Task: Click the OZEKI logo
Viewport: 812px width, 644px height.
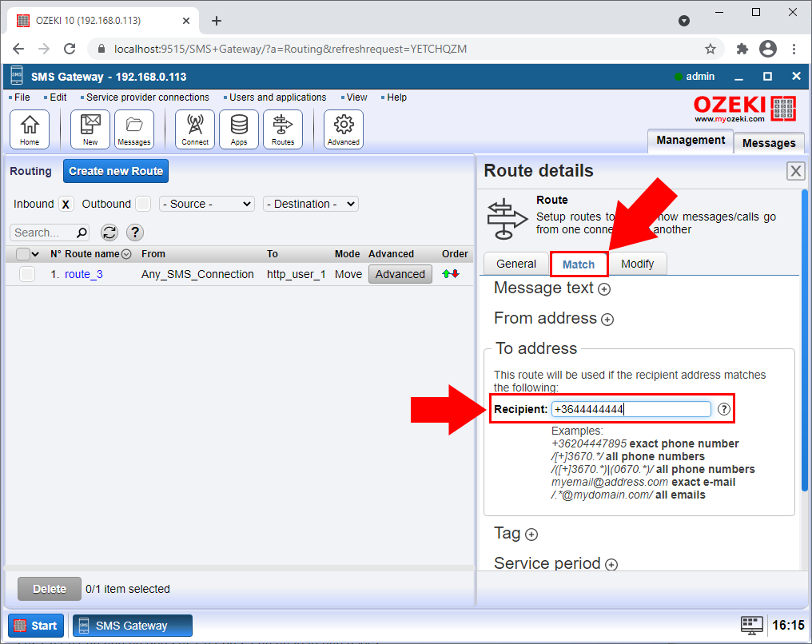Action: click(x=744, y=109)
